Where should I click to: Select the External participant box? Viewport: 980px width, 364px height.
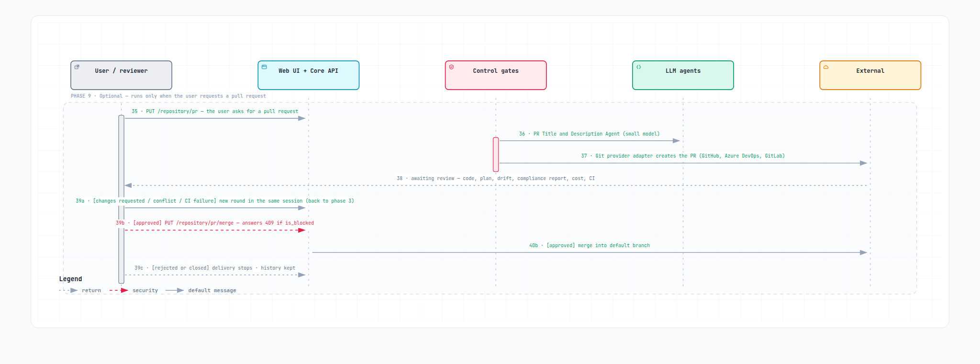tap(870, 75)
